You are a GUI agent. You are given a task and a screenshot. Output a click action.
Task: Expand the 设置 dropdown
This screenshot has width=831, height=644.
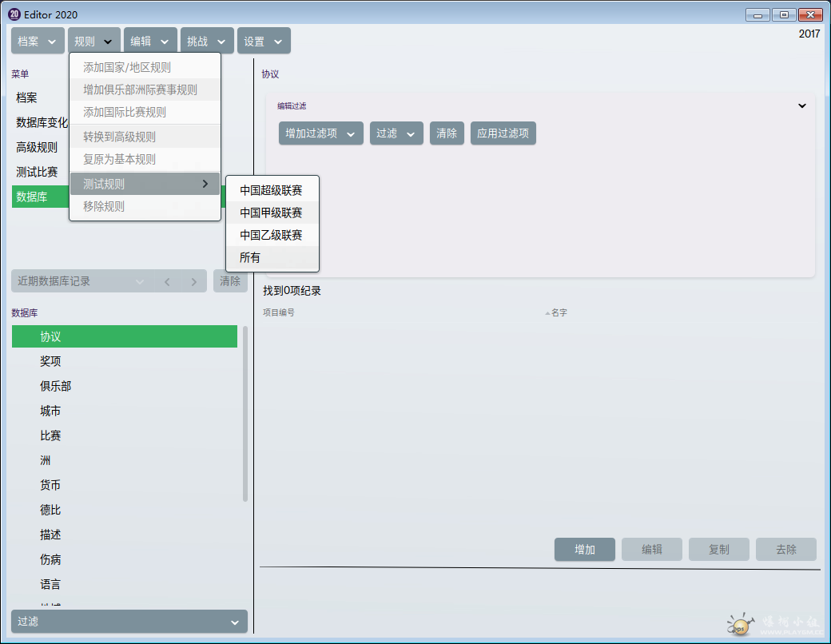264,42
